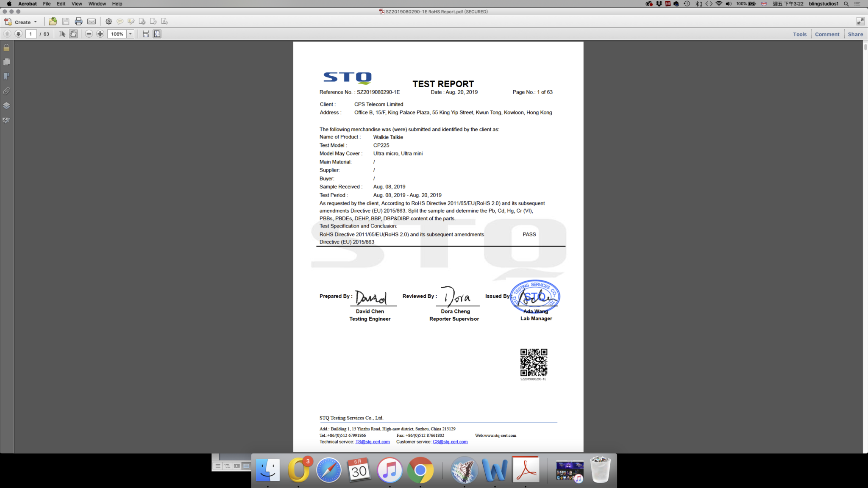The image size is (868, 488).
Task: Go to the next page with the down arrow
Action: coord(18,34)
